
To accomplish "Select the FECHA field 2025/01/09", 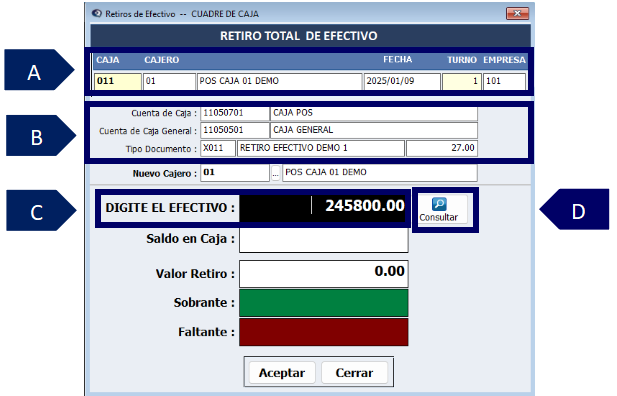I will coord(402,81).
